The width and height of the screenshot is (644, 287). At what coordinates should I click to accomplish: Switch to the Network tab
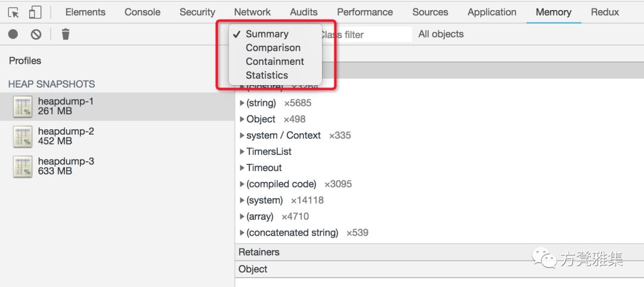point(252,12)
